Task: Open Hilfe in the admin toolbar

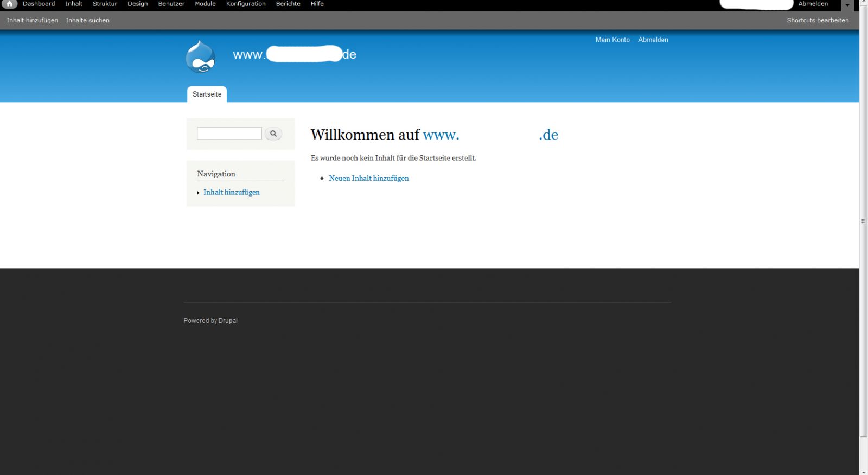Action: click(x=317, y=4)
